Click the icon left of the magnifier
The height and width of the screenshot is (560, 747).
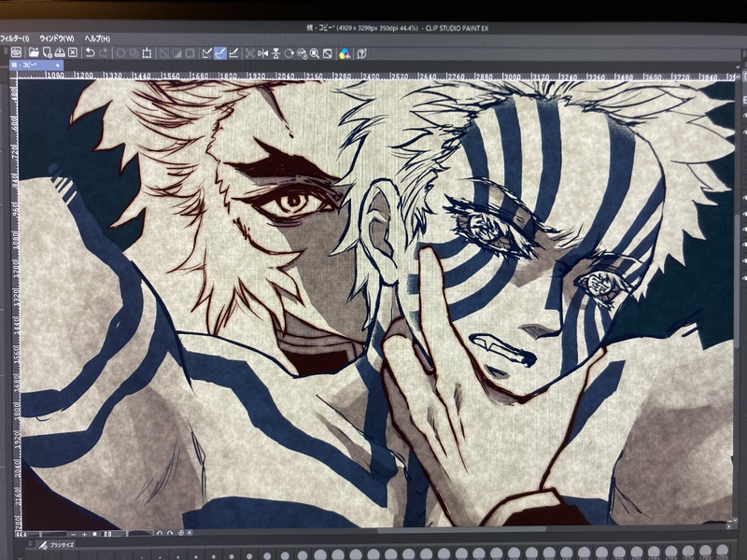tap(302, 54)
